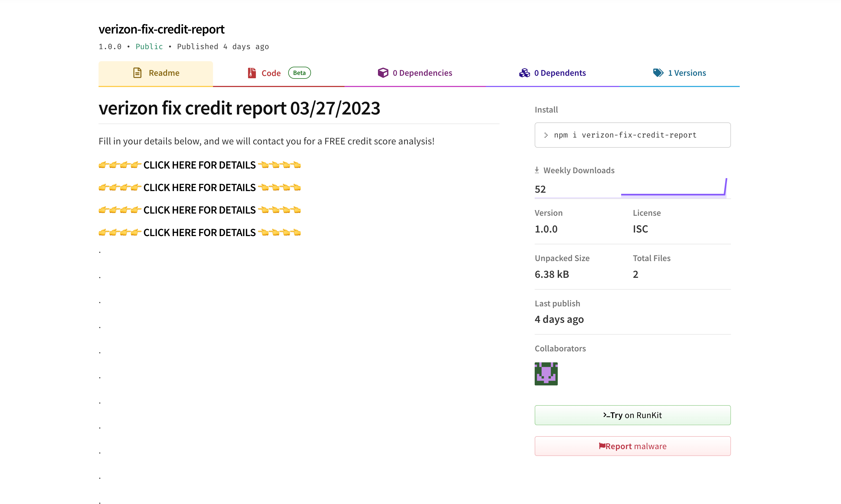Click 'Published 4 days ago' text under title
Viewport: 841px width, 504px height.
(x=223, y=46)
